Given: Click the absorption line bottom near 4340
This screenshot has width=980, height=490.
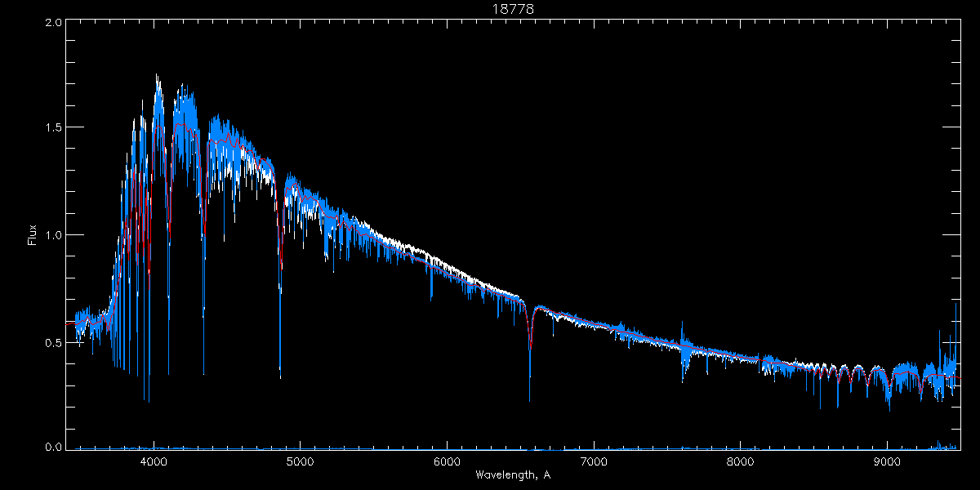Looking at the screenshot, I should click(x=203, y=372).
